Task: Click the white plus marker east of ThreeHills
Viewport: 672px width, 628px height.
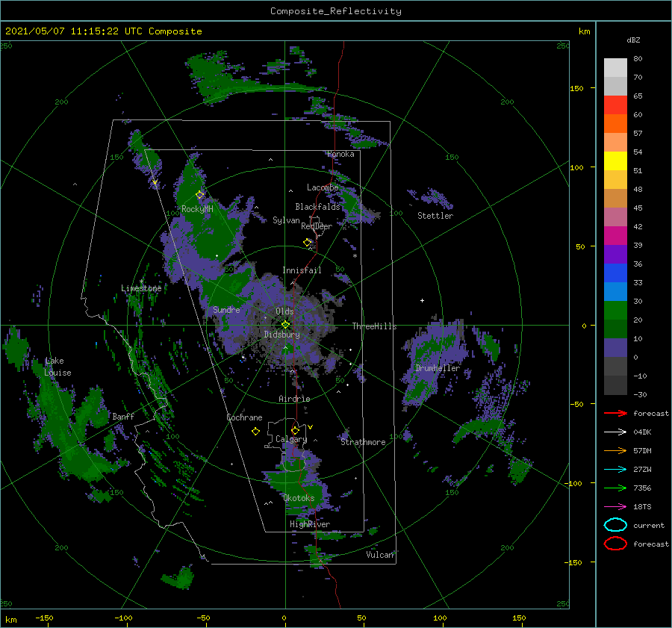Action: [422, 300]
